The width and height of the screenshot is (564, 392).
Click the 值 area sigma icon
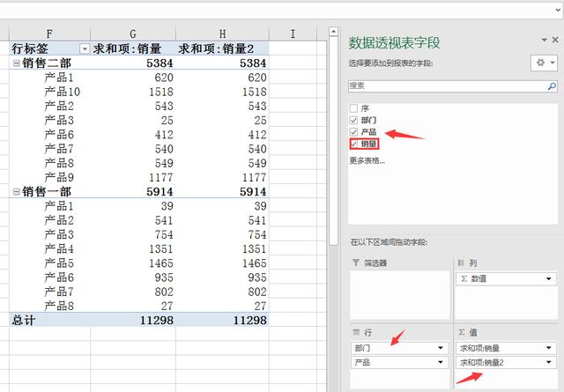tap(462, 332)
